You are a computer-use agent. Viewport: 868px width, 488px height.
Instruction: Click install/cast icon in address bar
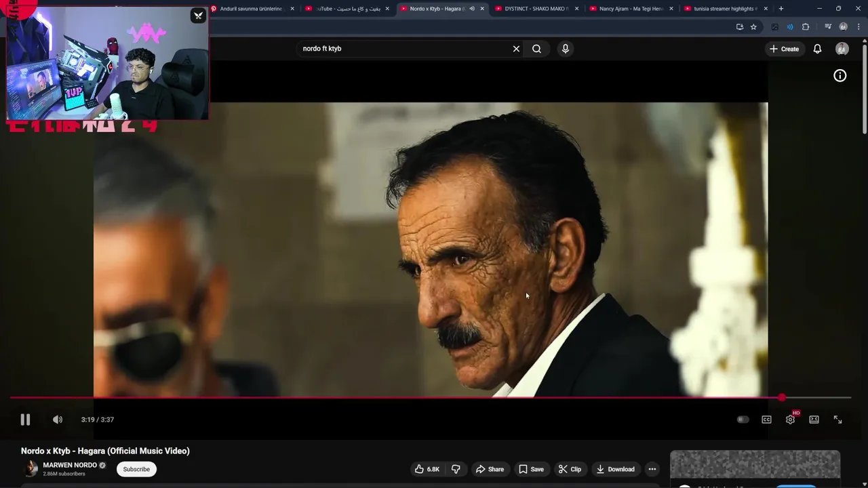click(739, 27)
